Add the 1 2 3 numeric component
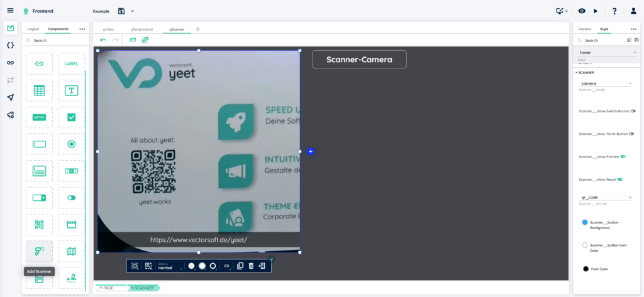The image size is (644, 297). (x=72, y=171)
